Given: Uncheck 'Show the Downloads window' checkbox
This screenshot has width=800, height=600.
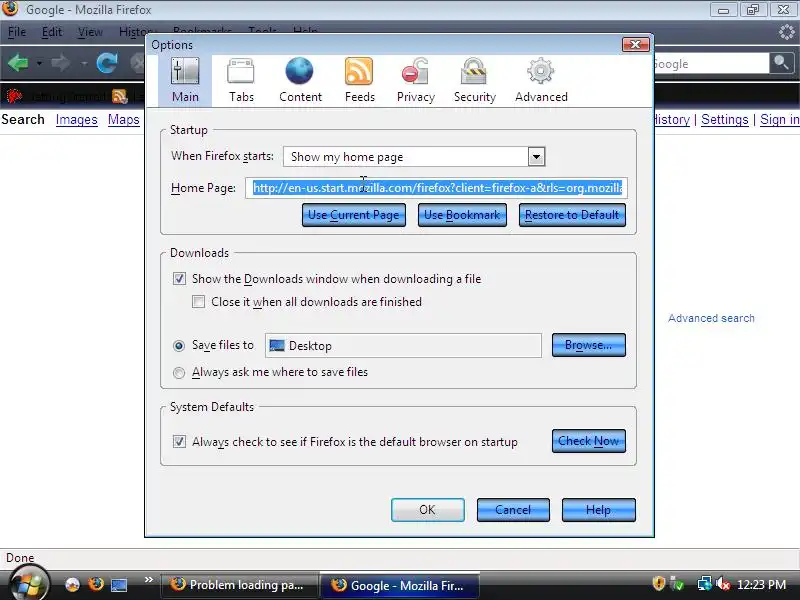Looking at the screenshot, I should click(179, 279).
